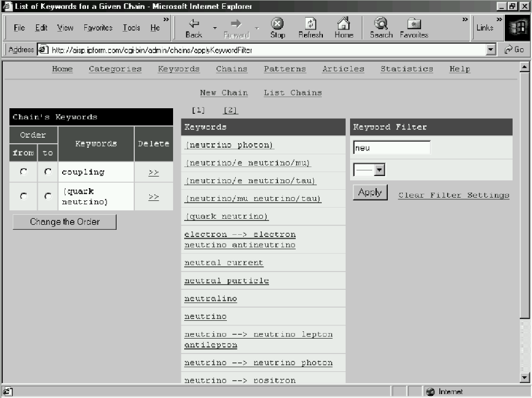Add keyword neutrino --> neutrino photon
Image resolution: width=532 pixels, height=398 pixels.
(259, 362)
